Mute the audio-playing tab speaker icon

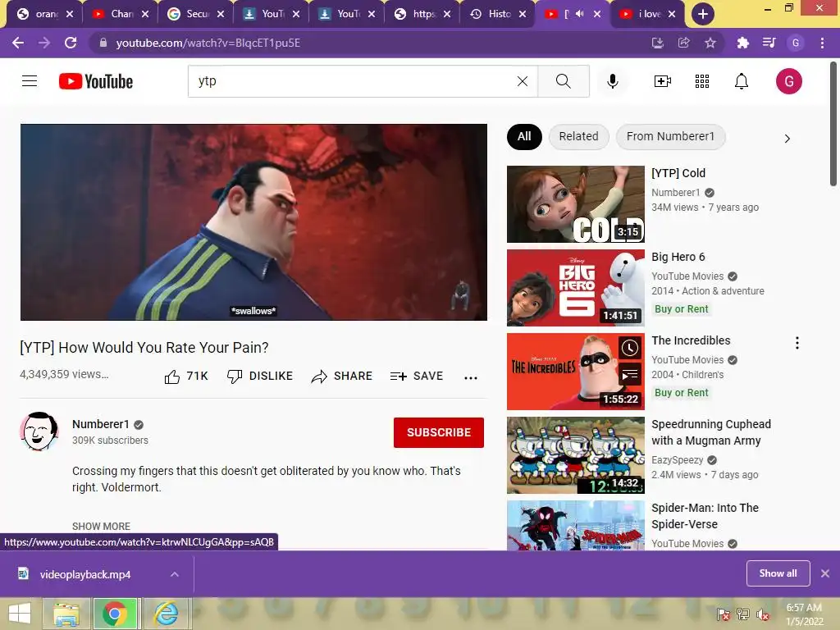click(579, 14)
